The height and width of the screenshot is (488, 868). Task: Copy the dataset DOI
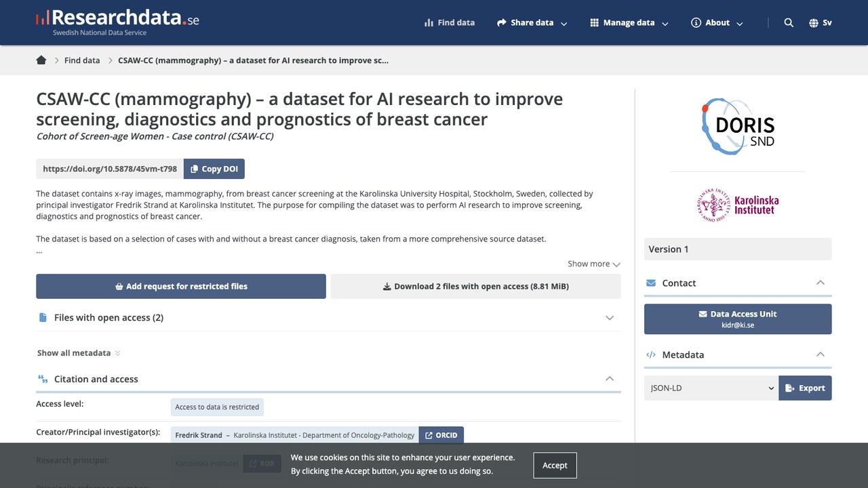point(214,169)
